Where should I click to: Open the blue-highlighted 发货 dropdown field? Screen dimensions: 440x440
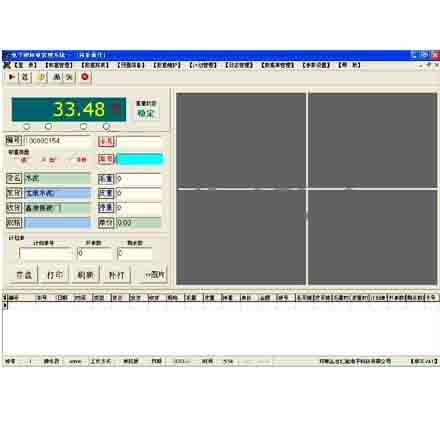tap(57, 193)
